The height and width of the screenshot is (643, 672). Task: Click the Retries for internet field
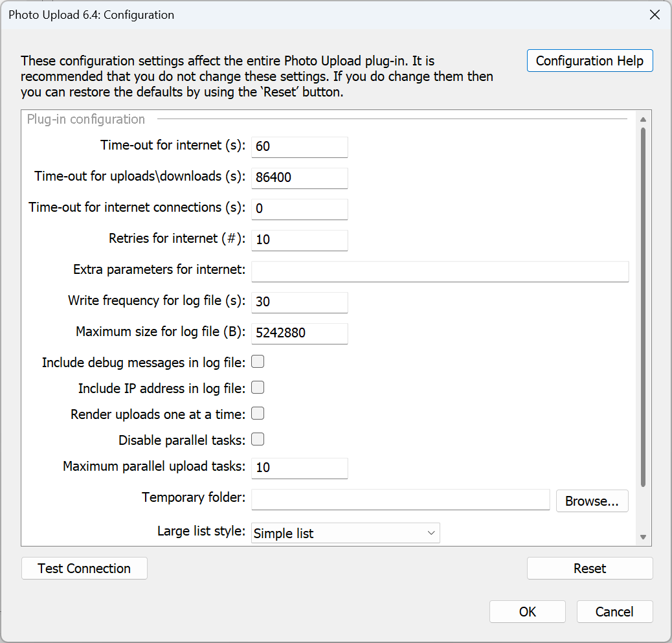click(x=299, y=240)
